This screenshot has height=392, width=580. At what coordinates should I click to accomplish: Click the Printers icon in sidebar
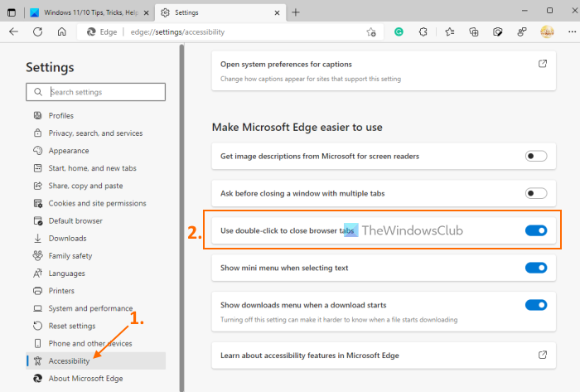[x=38, y=291]
